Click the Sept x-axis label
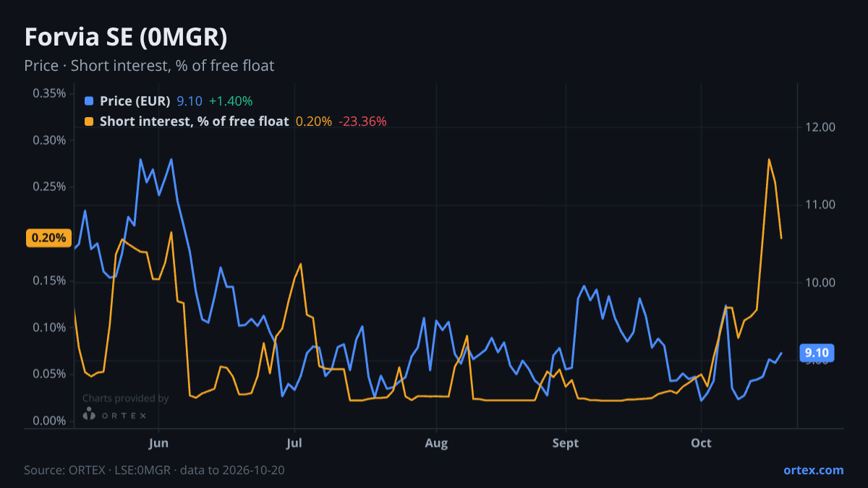Screen dimensions: 868x488 coord(566,443)
